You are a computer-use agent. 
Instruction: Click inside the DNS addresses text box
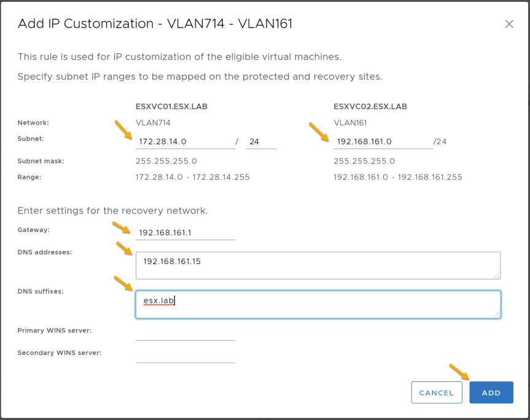tap(318, 265)
